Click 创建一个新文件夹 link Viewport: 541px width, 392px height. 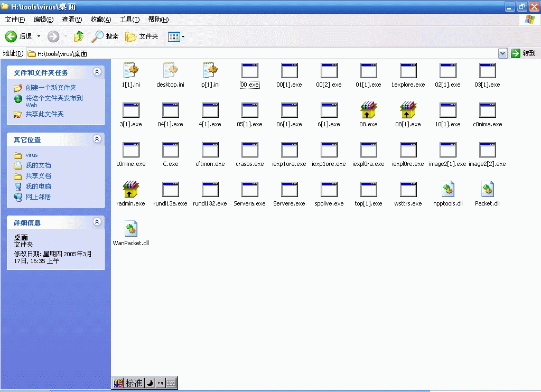point(51,88)
